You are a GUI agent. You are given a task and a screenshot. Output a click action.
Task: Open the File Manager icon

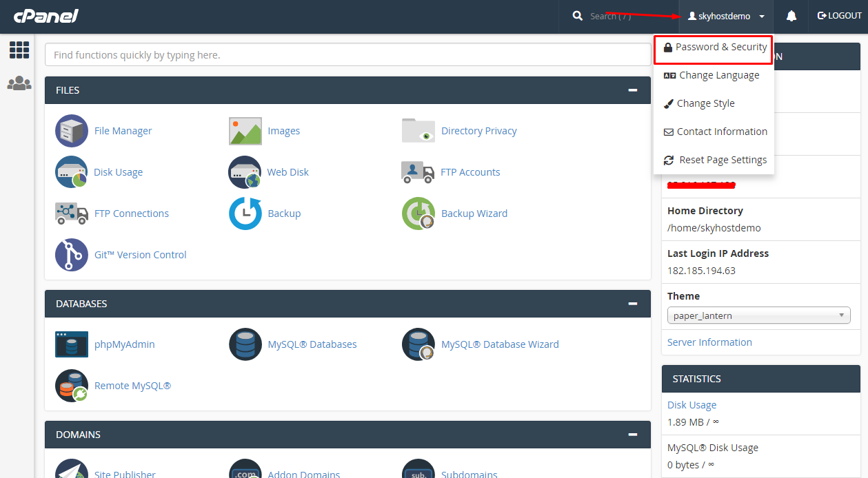72,131
